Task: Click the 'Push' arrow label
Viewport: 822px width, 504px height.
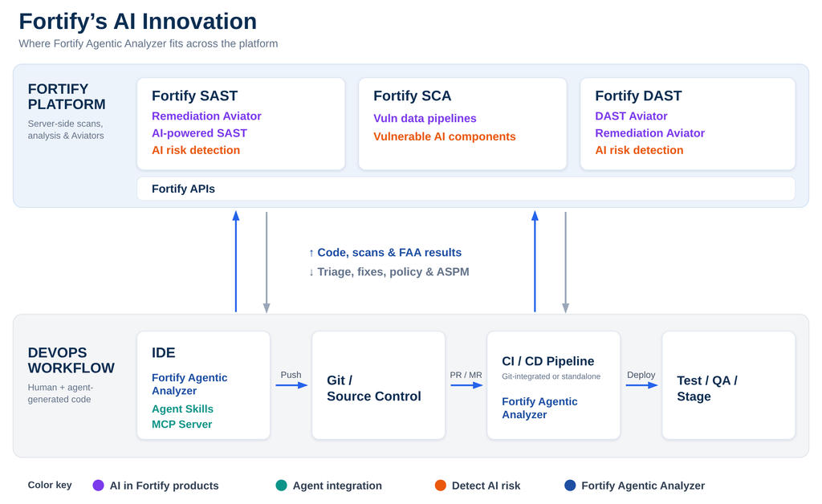Action: 291,375
